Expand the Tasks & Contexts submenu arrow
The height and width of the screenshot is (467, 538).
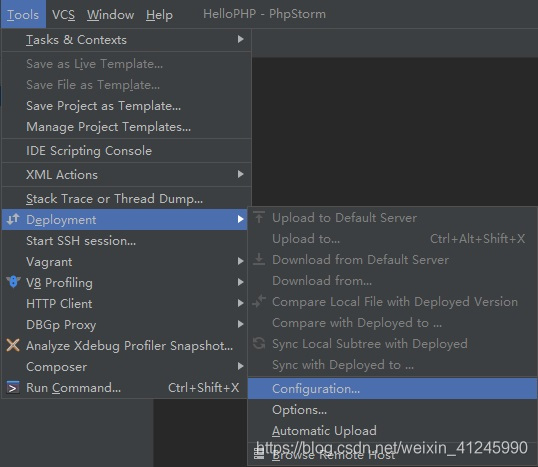(x=241, y=39)
